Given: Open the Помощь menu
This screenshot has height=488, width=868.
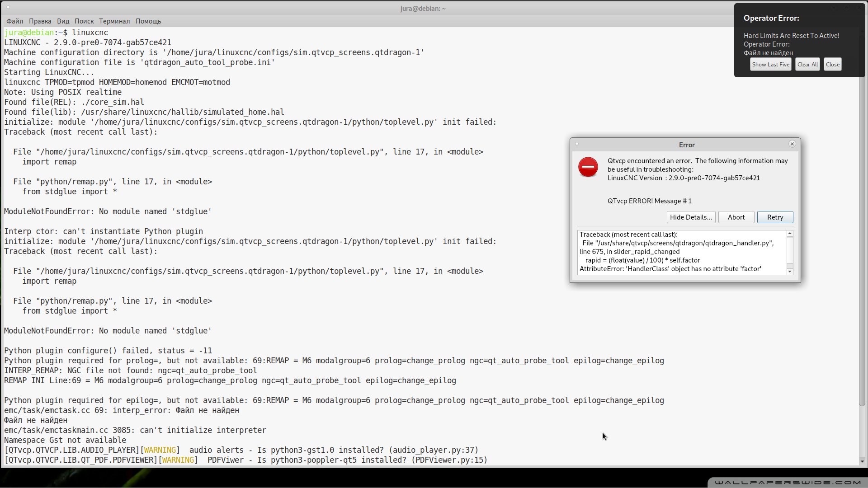Looking at the screenshot, I should [148, 21].
